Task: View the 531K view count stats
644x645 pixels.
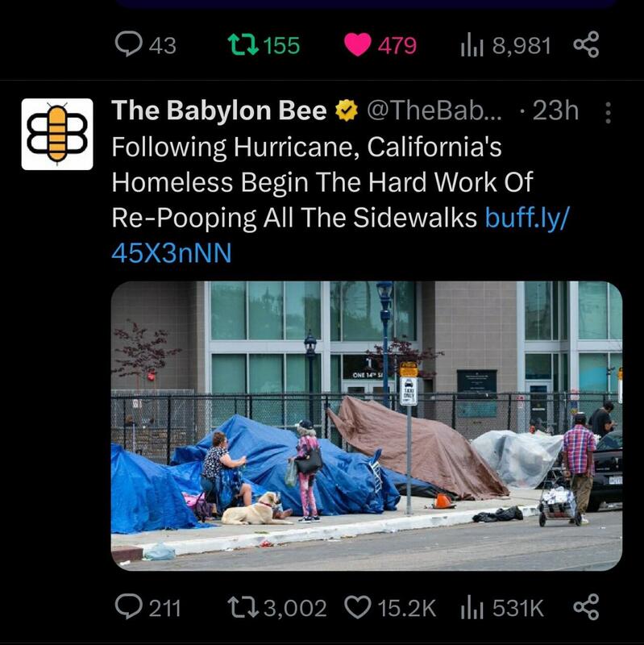Action: click(502, 608)
